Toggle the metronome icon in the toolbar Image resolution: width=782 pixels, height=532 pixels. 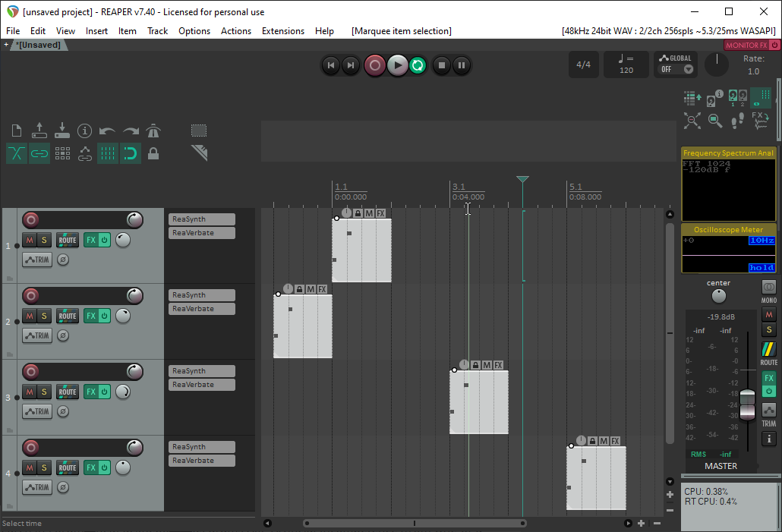pyautogui.click(x=153, y=131)
